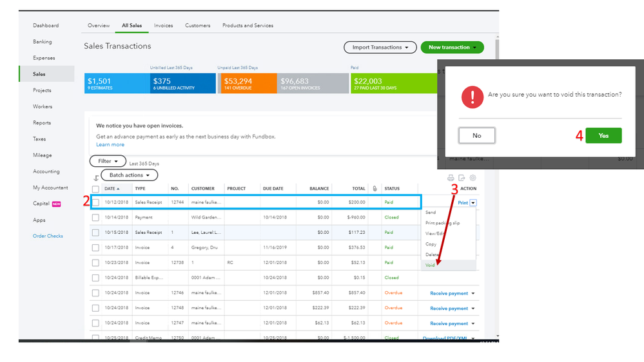This screenshot has height=362, width=644.
Task: Open table settings gear icon
Action: click(x=473, y=178)
